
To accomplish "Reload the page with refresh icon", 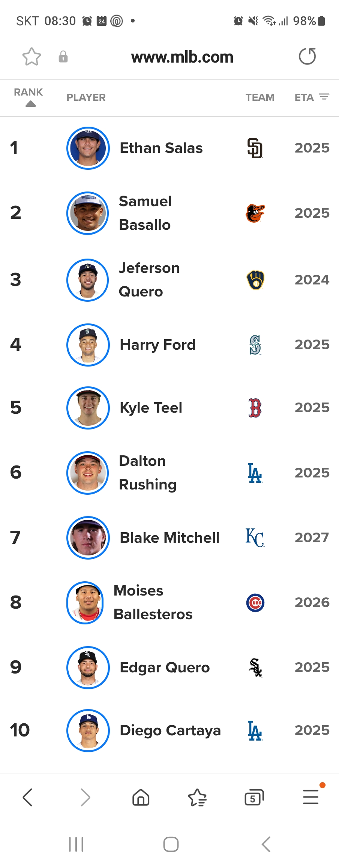I will (x=307, y=57).
